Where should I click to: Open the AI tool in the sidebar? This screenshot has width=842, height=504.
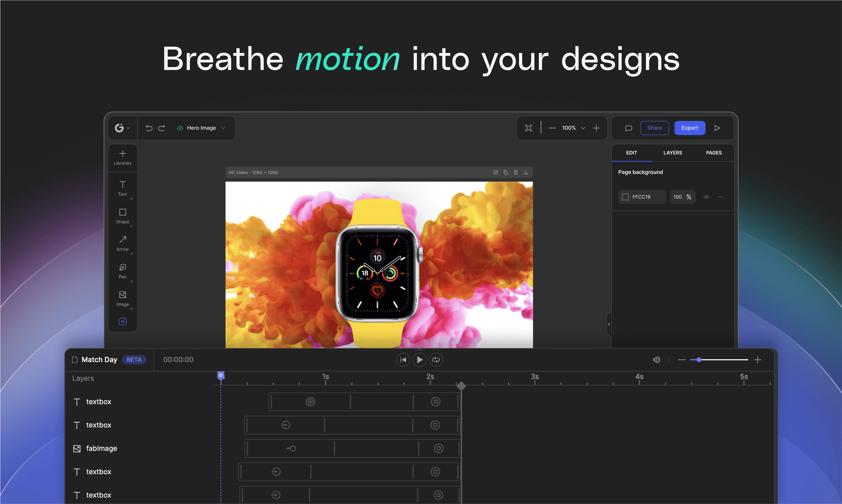[123, 321]
